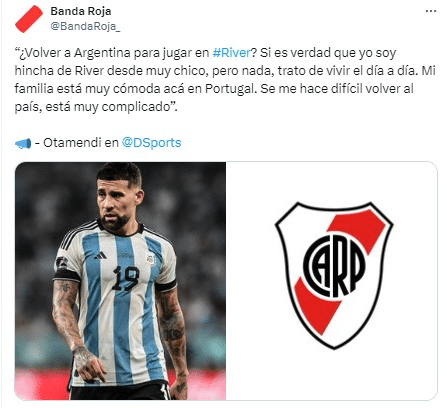This screenshot has width=447, height=408.
Task: Open the #River hashtag
Action: pyautogui.click(x=231, y=53)
